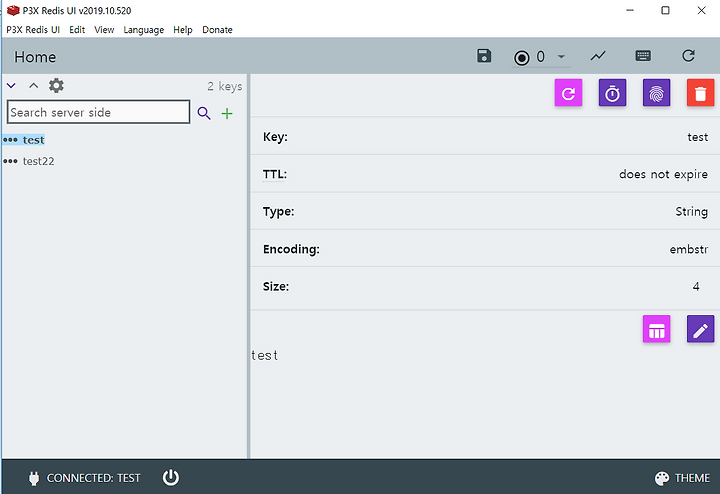Open the console keyboard icon
720x494 pixels.
(x=643, y=56)
